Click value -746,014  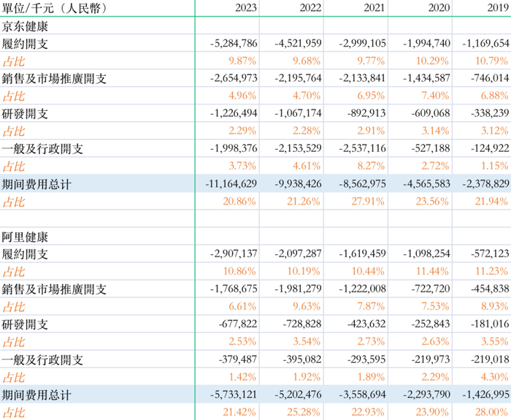(490, 78)
